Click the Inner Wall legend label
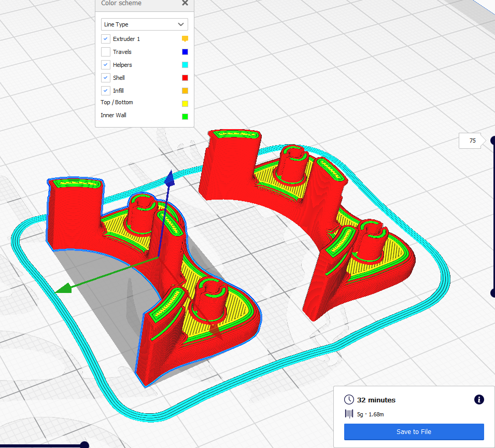 coord(114,115)
